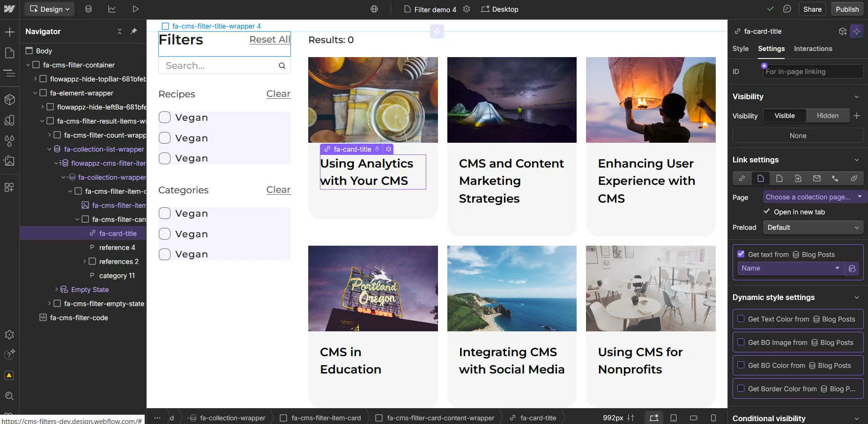Screen dimensions: 868x424
Task: Select the mobile portrait breakpoint icon
Action: (713, 418)
